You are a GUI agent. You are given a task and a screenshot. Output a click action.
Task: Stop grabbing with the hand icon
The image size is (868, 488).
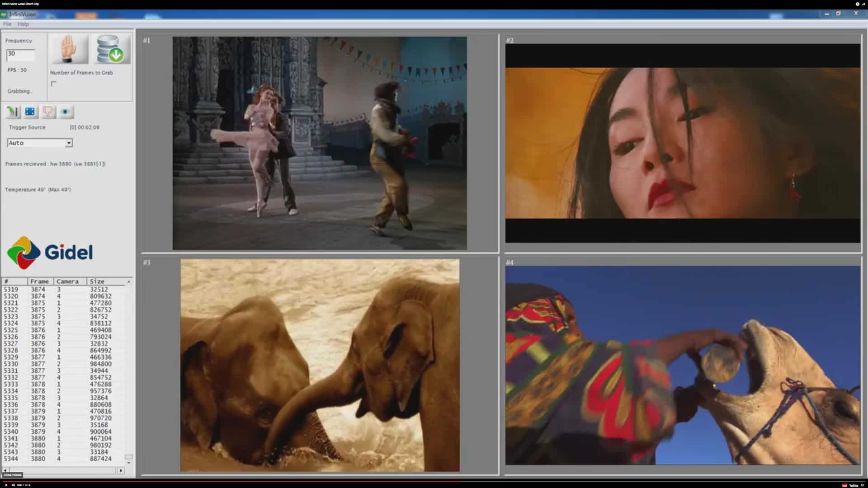point(69,49)
